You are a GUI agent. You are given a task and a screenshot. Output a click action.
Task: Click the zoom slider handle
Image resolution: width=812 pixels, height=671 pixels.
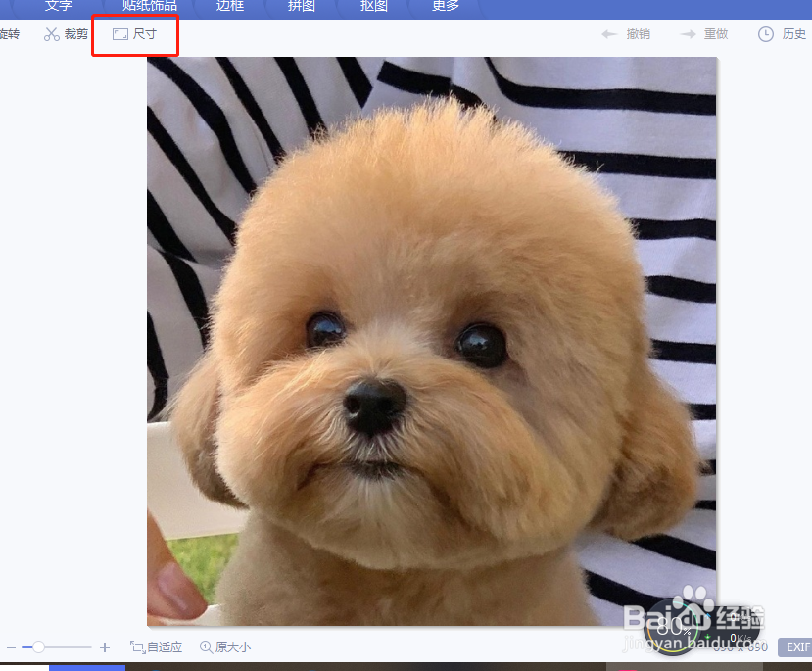(38, 647)
